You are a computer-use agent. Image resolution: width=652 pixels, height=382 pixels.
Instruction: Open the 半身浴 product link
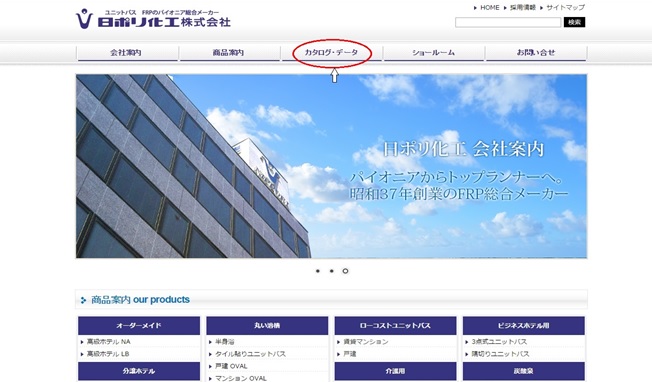(225, 342)
